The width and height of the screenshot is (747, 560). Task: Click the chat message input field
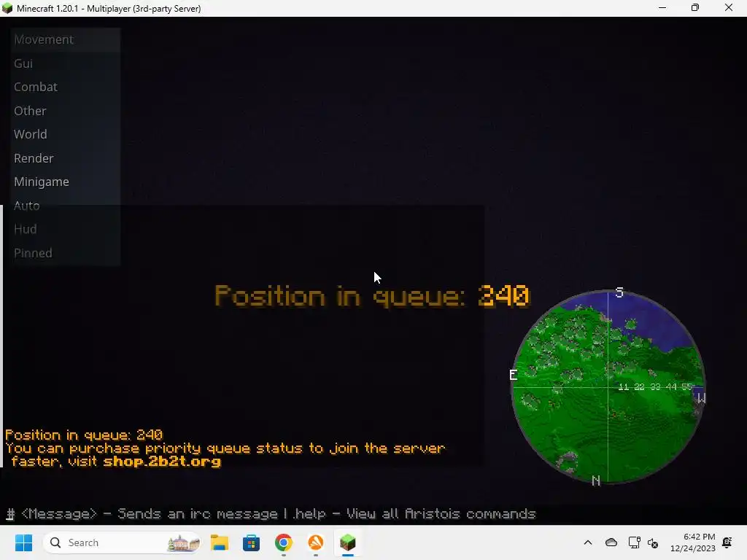pyautogui.click(x=373, y=514)
